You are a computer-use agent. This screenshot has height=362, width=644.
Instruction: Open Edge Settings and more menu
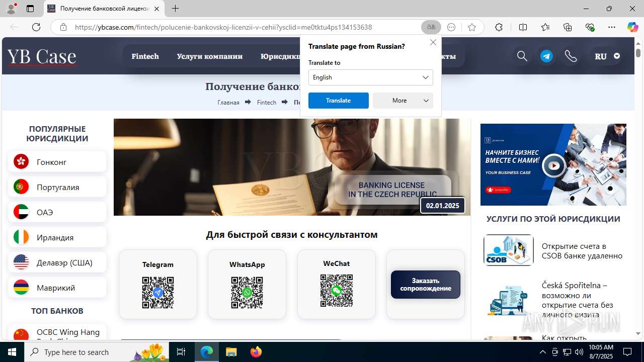pyautogui.click(x=612, y=27)
